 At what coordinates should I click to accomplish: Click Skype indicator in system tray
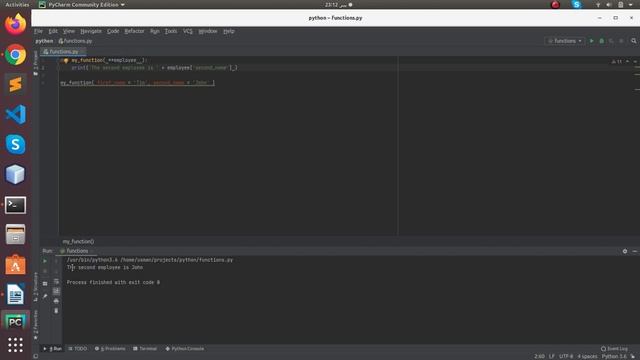click(576, 4)
